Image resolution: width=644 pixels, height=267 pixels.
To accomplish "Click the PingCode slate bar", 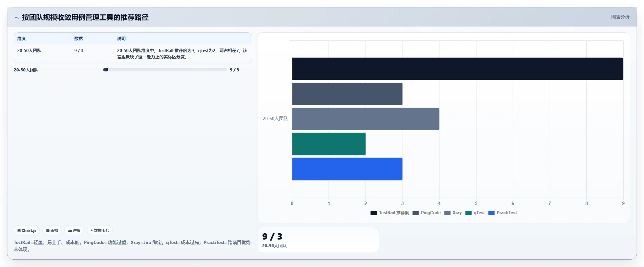I will click(347, 94).
